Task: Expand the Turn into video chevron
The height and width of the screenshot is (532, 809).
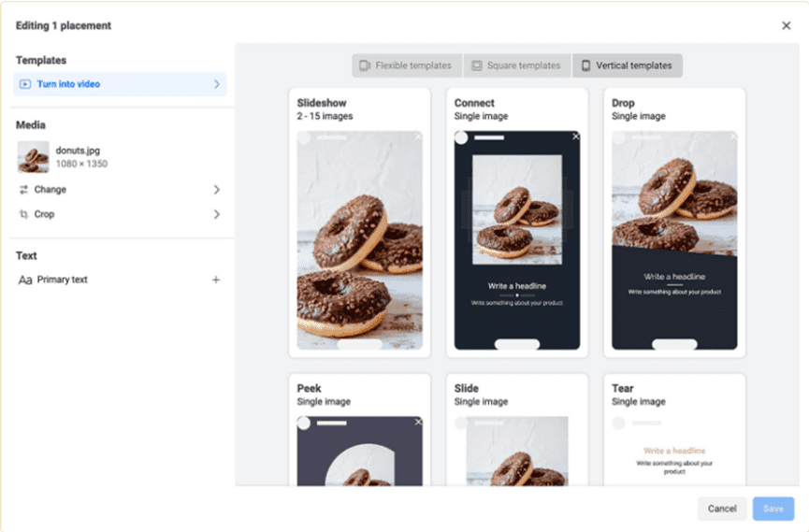Action: coord(216,84)
